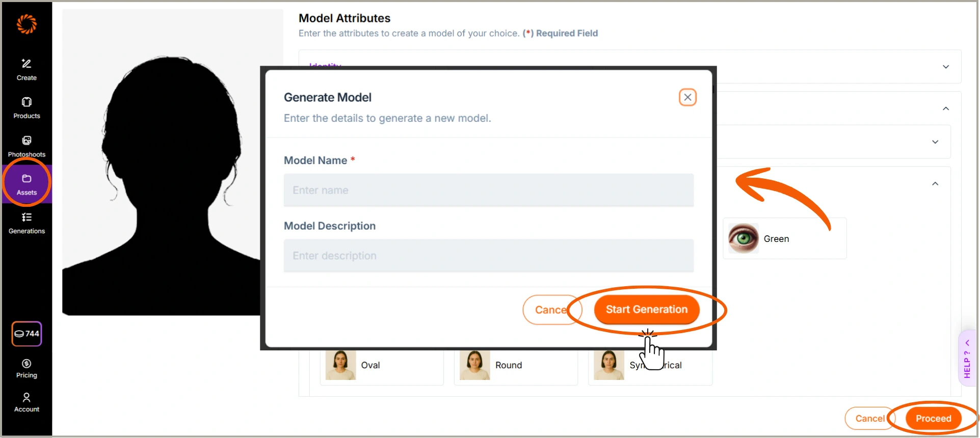The width and height of the screenshot is (980, 438).
Task: Open the collapsed attribute dropdown on the right
Action: (936, 142)
